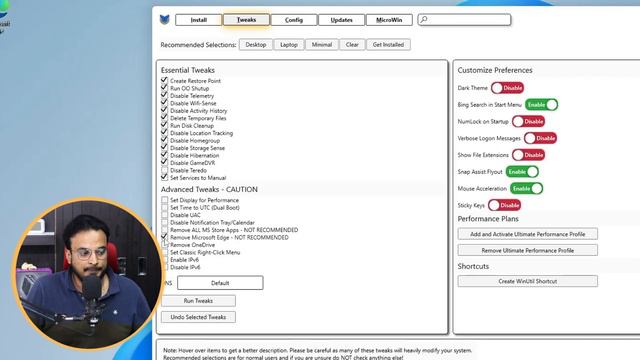The image size is (640, 360).
Task: Click the magnifier icon in search box
Action: coord(424,19)
